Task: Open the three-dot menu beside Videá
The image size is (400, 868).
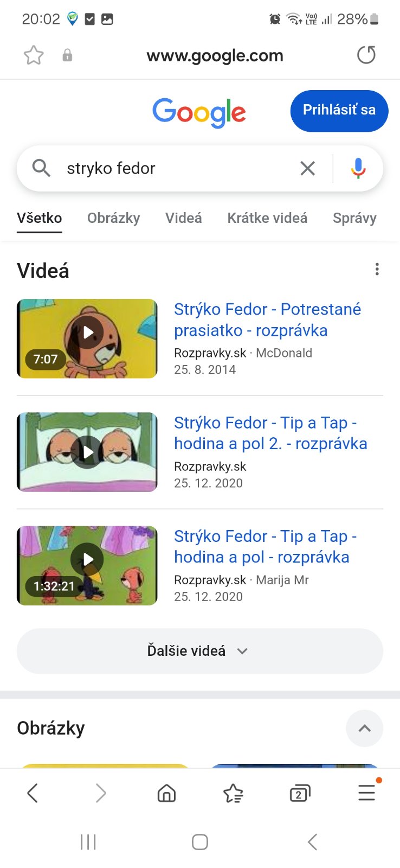Action: click(x=377, y=270)
